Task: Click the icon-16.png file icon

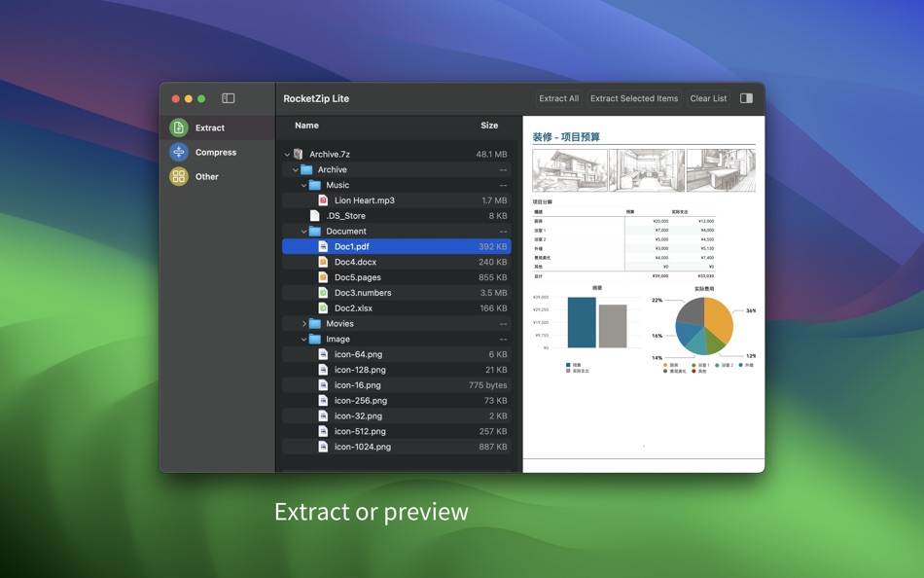Action: pos(323,385)
